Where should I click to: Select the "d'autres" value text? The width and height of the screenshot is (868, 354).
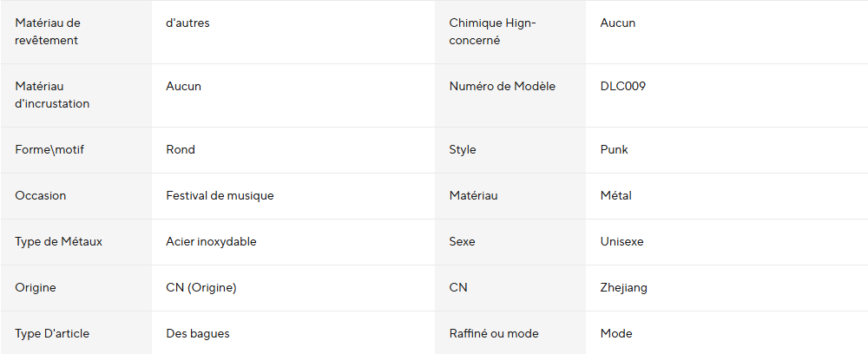187,23
